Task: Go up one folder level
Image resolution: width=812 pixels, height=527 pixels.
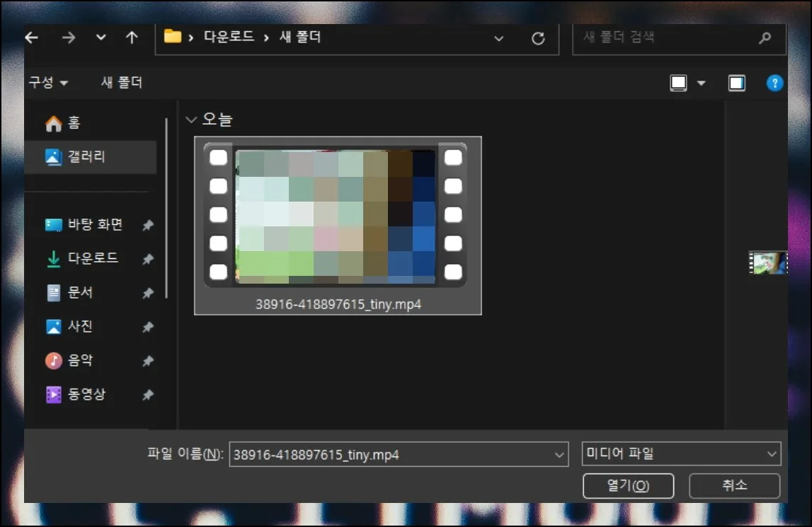Action: click(132, 38)
